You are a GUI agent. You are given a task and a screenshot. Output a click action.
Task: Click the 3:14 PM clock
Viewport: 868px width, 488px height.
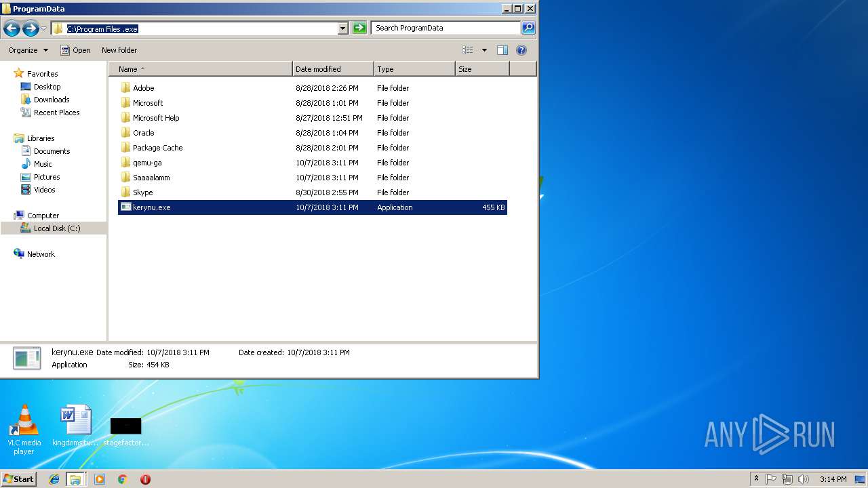click(833, 479)
